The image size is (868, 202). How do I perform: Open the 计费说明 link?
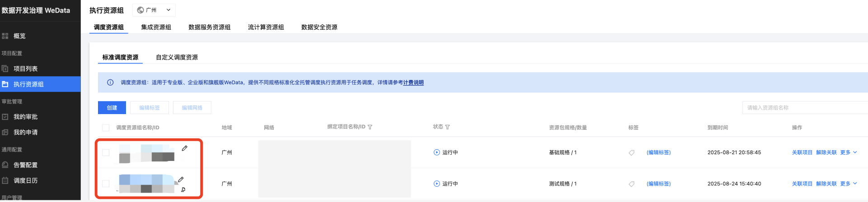(413, 83)
